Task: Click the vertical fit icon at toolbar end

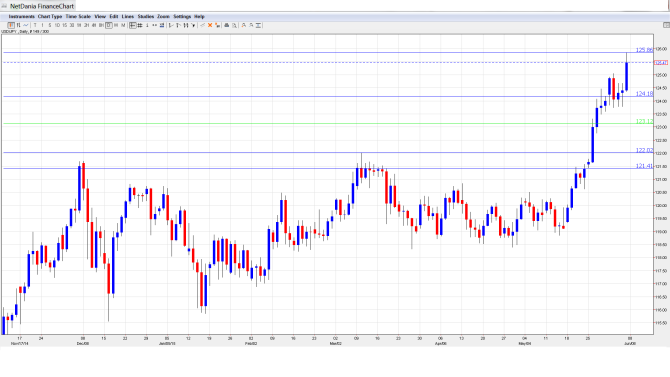Action: pyautogui.click(x=258, y=26)
